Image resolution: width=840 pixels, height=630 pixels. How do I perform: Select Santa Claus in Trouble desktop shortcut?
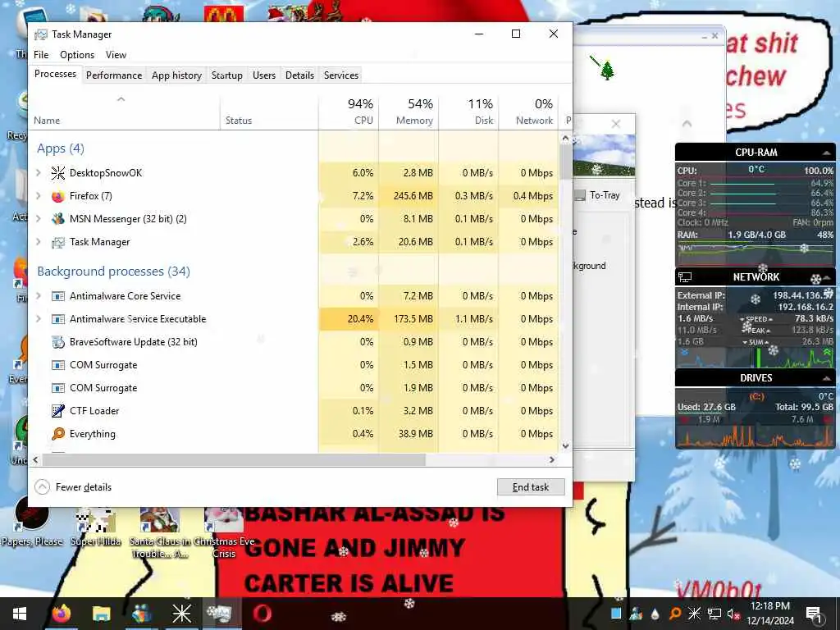(160, 532)
